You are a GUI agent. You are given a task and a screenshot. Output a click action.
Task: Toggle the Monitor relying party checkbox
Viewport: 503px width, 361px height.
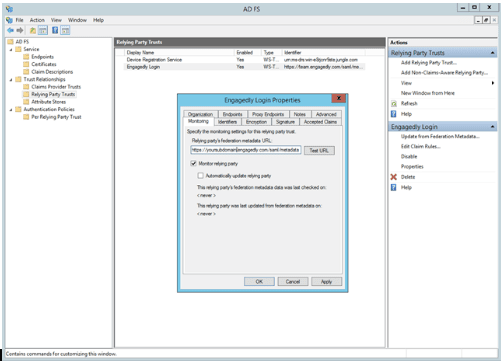193,163
